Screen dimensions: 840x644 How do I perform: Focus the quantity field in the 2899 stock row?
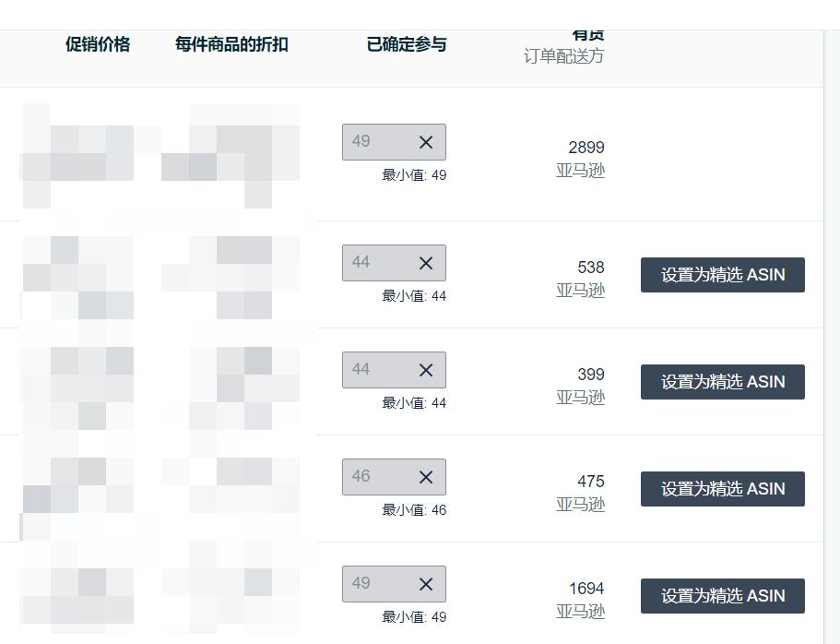click(375, 142)
